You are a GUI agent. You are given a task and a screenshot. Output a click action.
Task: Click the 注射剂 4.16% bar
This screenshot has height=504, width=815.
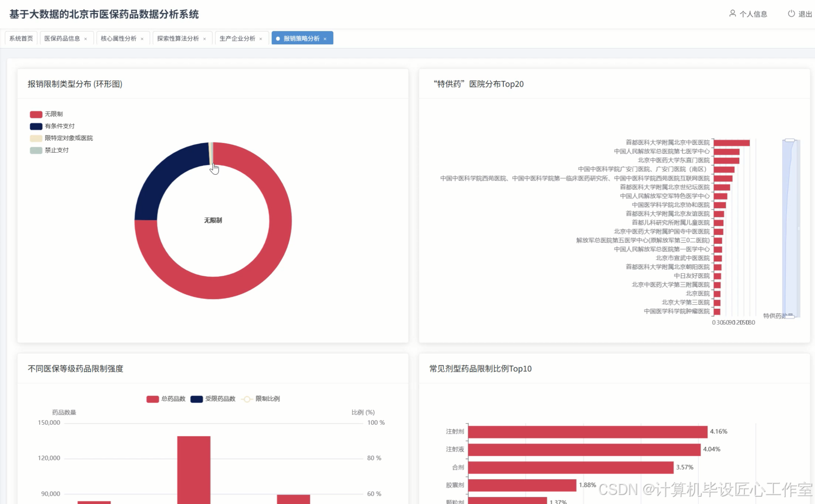tap(588, 432)
